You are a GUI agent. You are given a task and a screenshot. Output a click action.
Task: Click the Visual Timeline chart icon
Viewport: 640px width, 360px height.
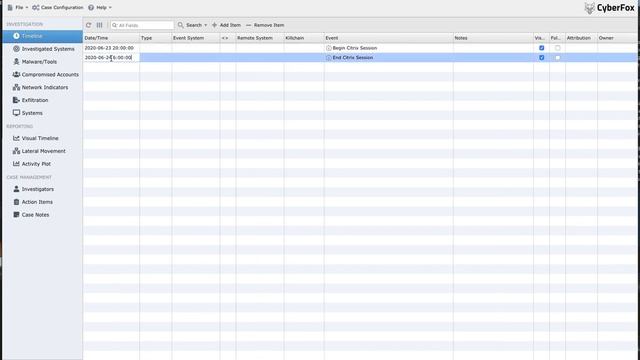[x=16, y=138]
